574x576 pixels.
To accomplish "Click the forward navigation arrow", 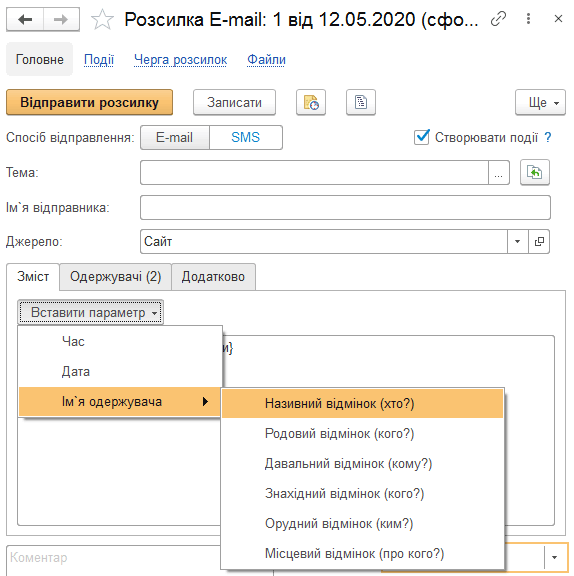I will (x=61, y=19).
